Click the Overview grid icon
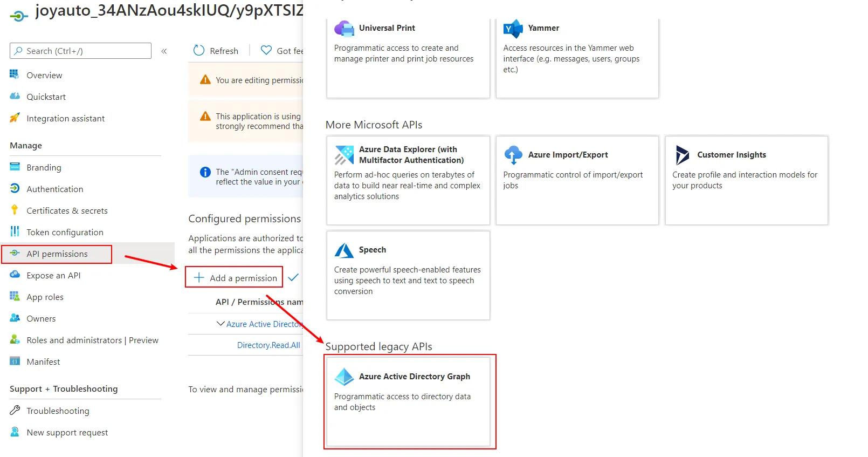This screenshot has width=868, height=457. 15,74
